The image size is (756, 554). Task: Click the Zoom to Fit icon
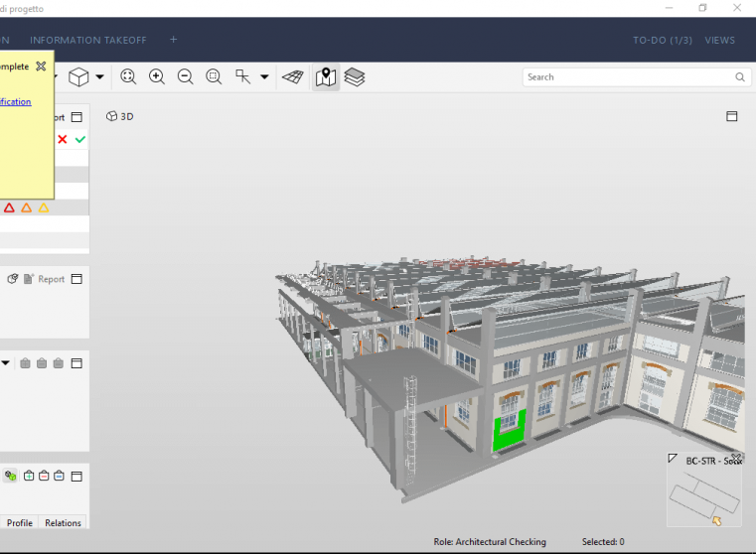(128, 76)
